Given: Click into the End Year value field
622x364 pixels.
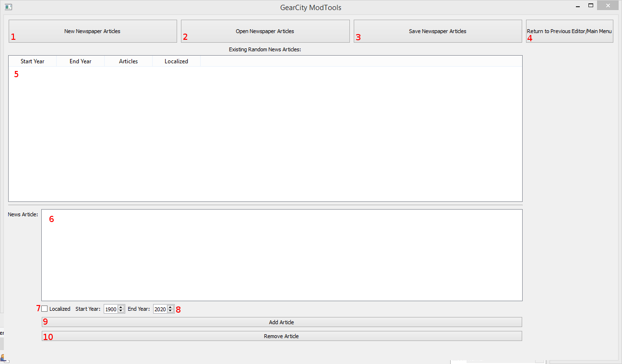Looking at the screenshot, I should click(x=160, y=309).
